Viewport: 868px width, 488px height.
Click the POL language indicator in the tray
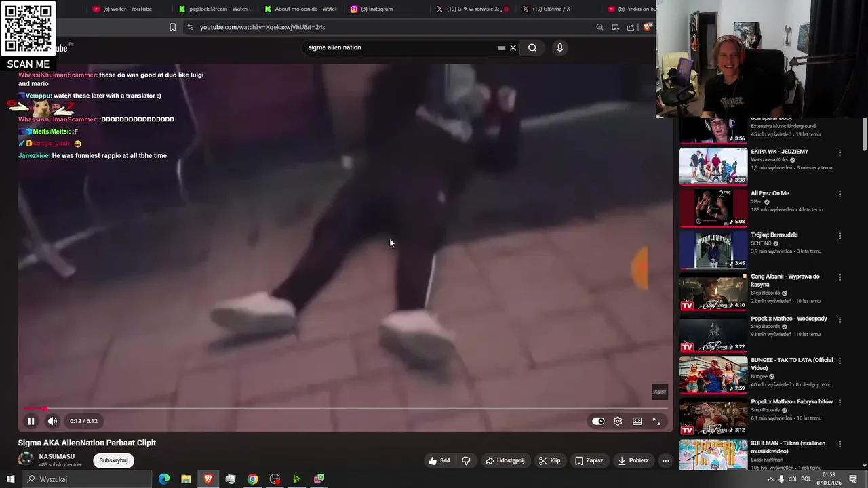coord(806,479)
